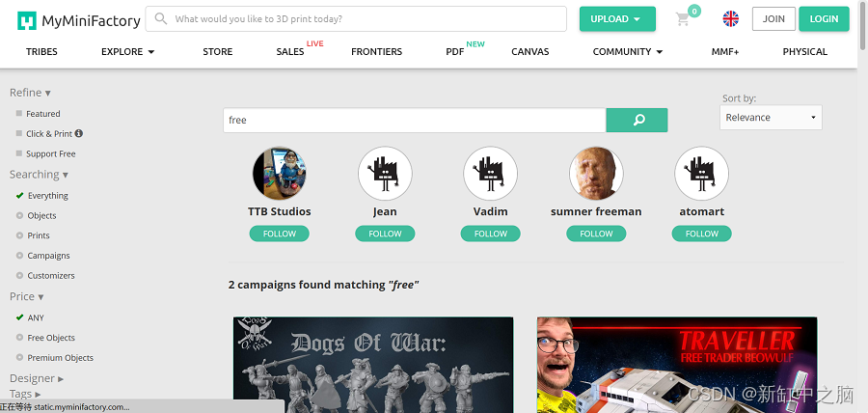The width and height of the screenshot is (868, 413).
Task: Click the MyMiniFactory logo icon
Action: 27,21
